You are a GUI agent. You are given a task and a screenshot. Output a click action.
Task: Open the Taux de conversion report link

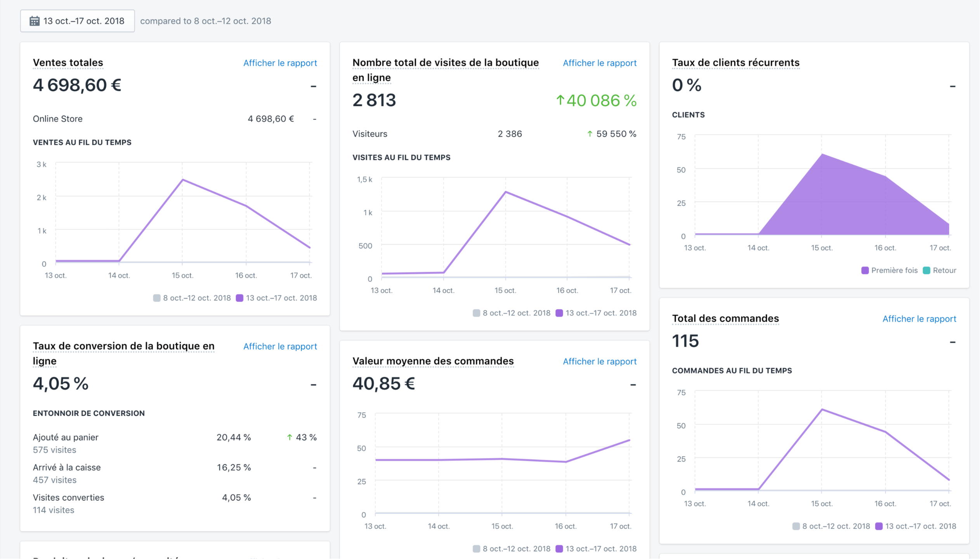click(x=280, y=346)
